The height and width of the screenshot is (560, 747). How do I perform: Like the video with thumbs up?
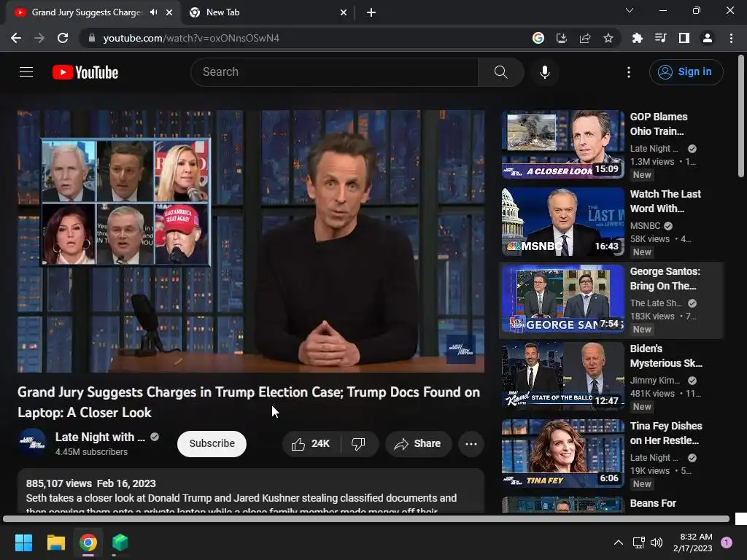click(x=311, y=444)
